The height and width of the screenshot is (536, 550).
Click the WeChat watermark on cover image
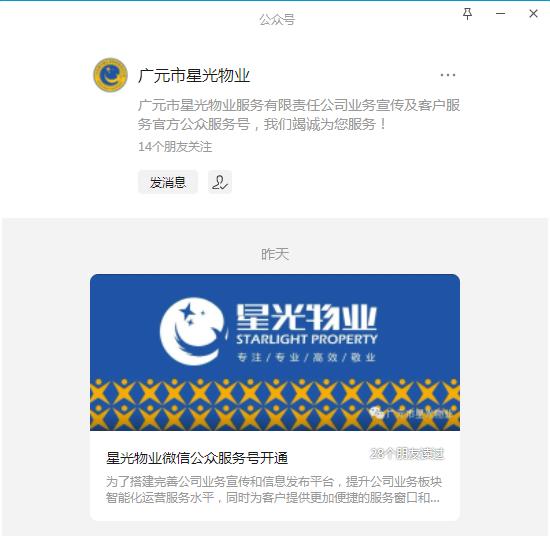click(411, 413)
